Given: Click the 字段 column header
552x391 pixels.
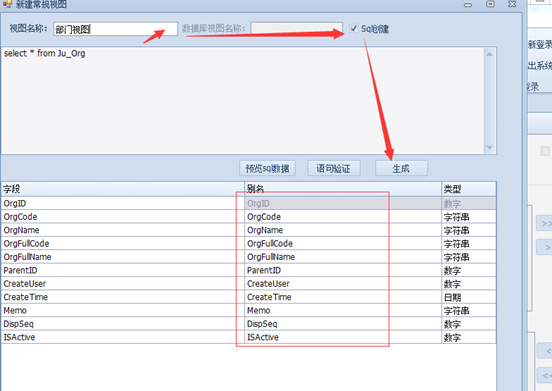Looking at the screenshot, I should [x=123, y=189].
